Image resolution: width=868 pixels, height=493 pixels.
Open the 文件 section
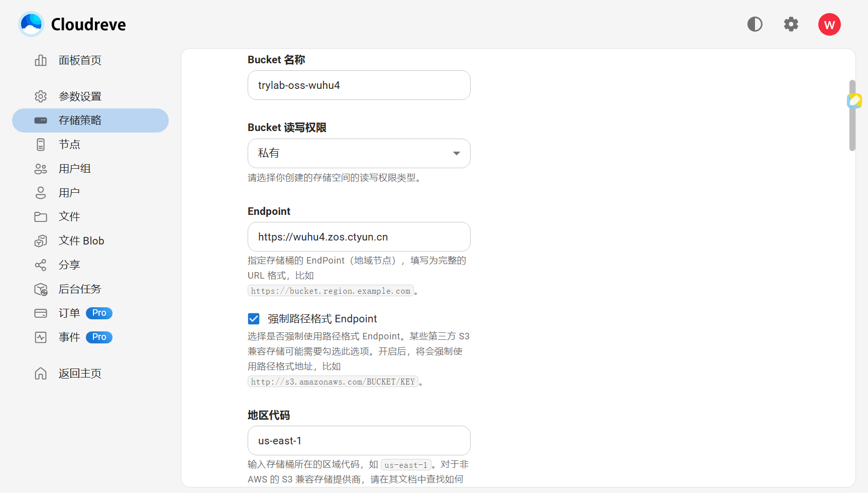pyautogui.click(x=69, y=216)
